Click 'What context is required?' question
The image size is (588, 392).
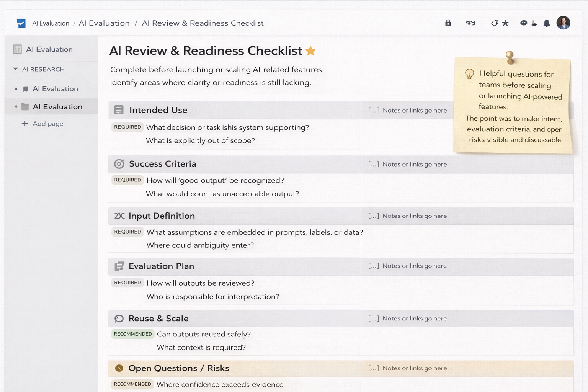(x=201, y=347)
